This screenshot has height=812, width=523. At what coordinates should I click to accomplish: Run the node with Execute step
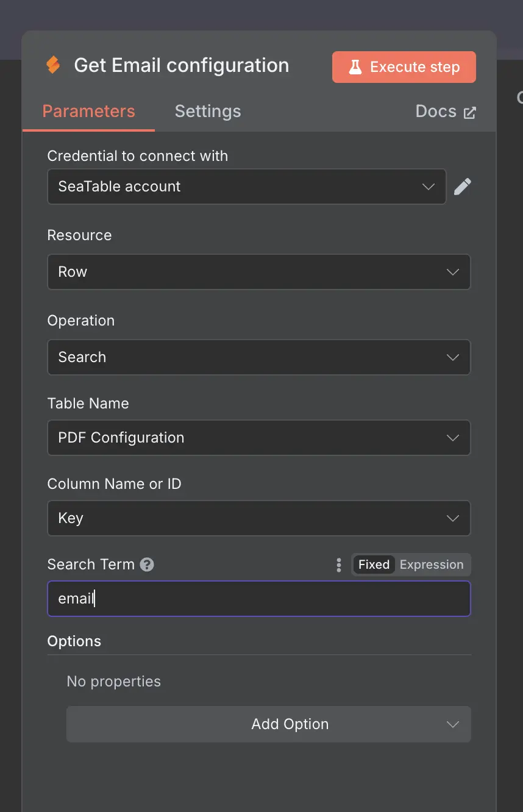coord(404,67)
